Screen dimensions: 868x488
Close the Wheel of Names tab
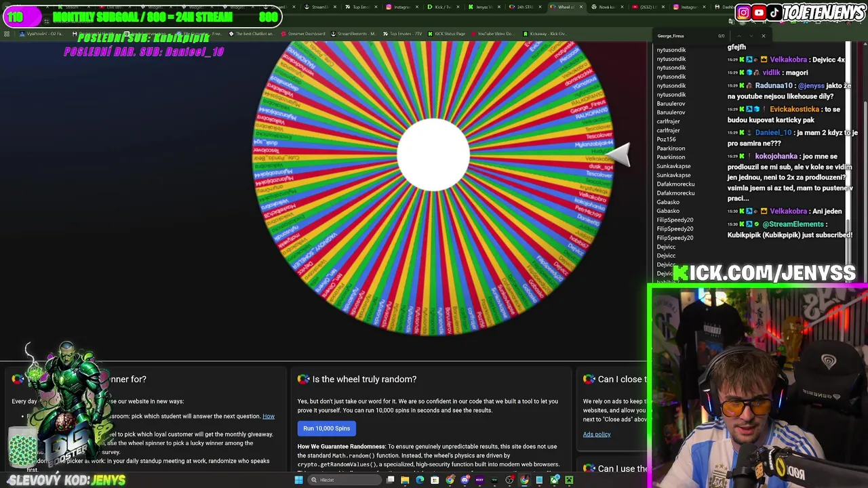click(581, 7)
